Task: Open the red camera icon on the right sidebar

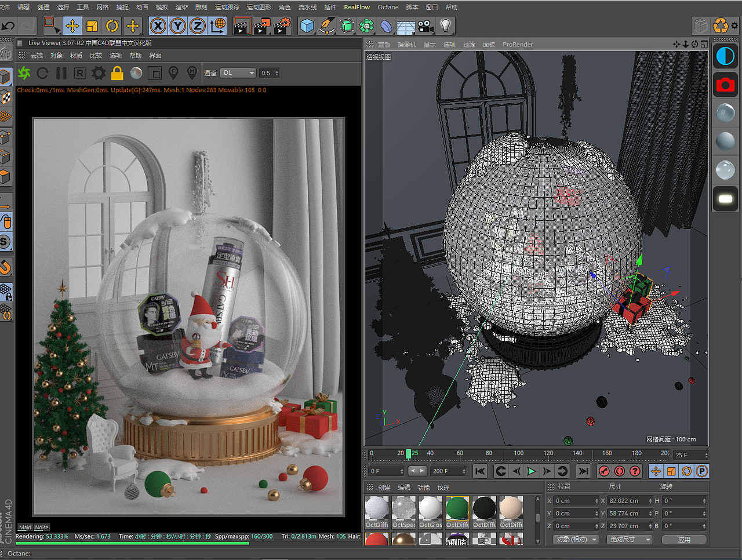Action: click(x=725, y=84)
